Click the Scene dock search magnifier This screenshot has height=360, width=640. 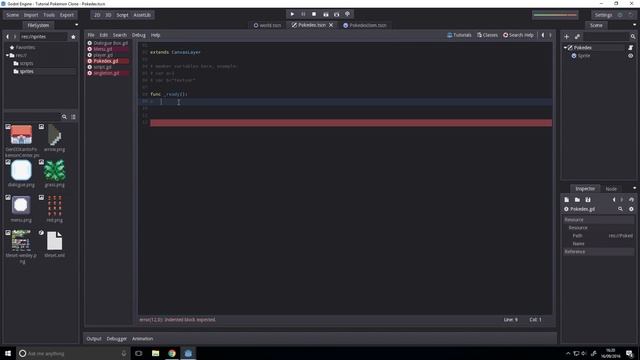(633, 37)
